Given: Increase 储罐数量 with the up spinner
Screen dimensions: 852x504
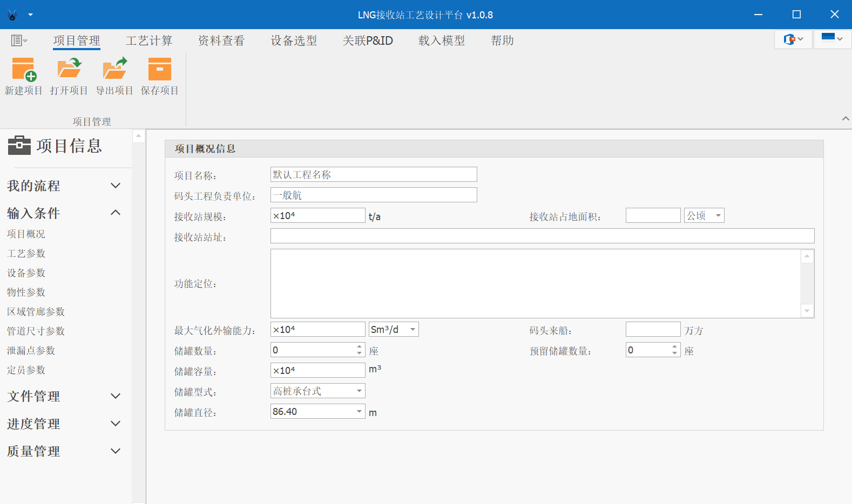Looking at the screenshot, I should (x=360, y=346).
